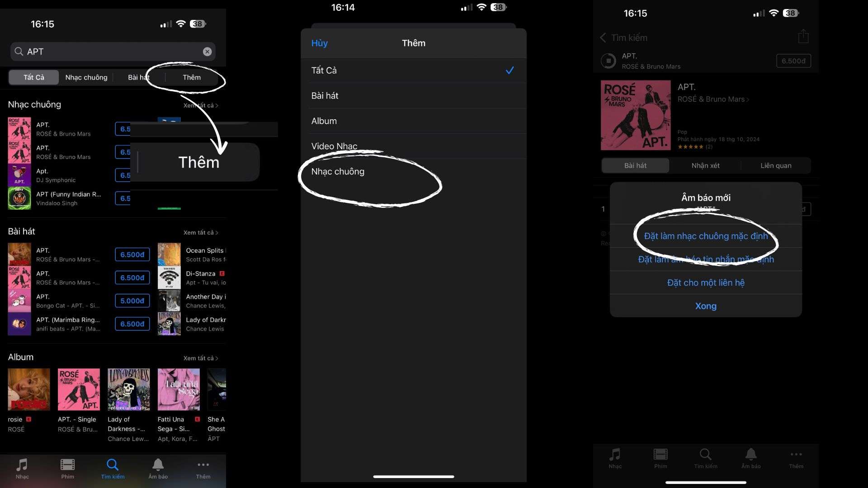Image resolution: width=868 pixels, height=488 pixels.
Task: Tap Xong to dismiss the options panel
Action: (x=705, y=305)
